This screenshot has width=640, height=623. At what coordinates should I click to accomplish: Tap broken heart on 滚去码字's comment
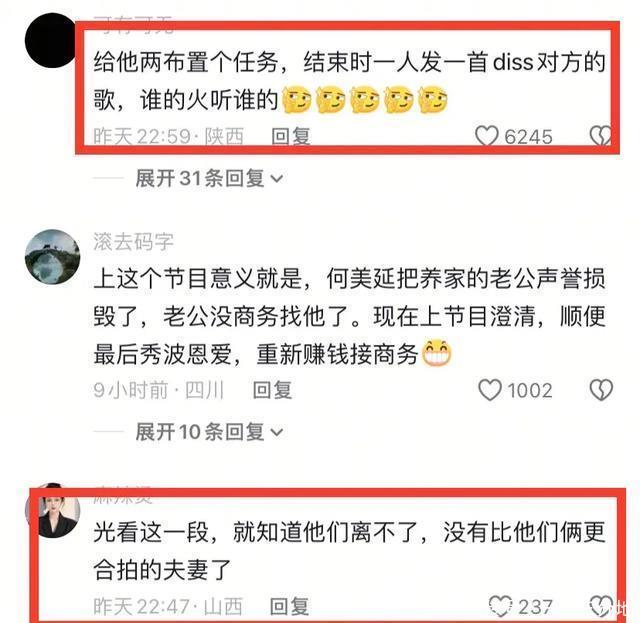point(601,389)
